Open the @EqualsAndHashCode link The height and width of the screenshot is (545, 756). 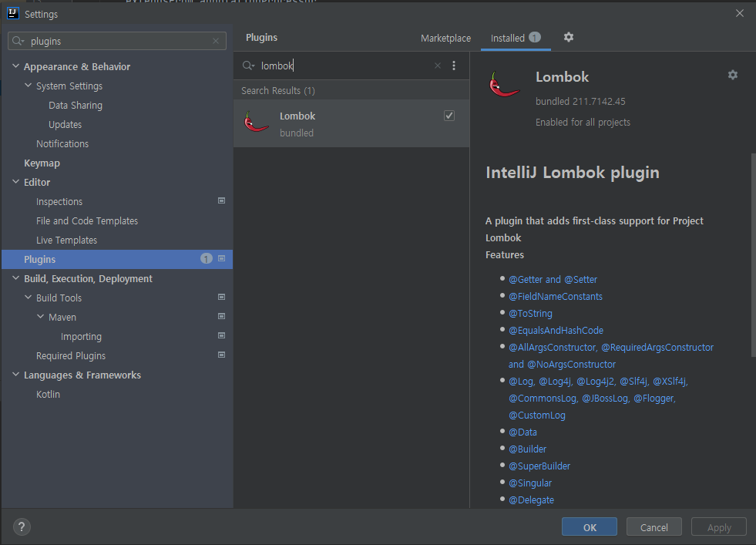[556, 331]
